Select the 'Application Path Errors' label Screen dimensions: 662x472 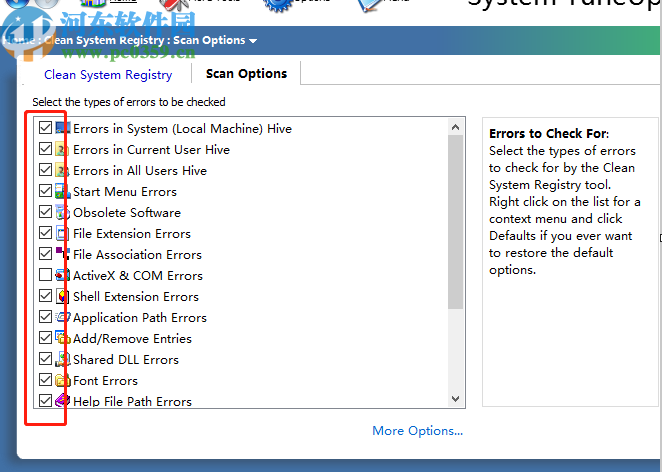click(140, 317)
